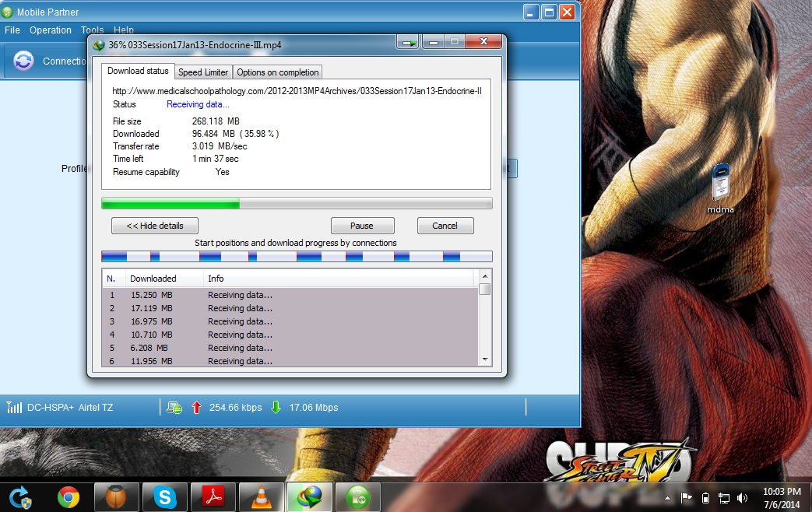Image resolution: width=812 pixels, height=512 pixels.
Task: Click the Info column header
Action: coord(339,279)
